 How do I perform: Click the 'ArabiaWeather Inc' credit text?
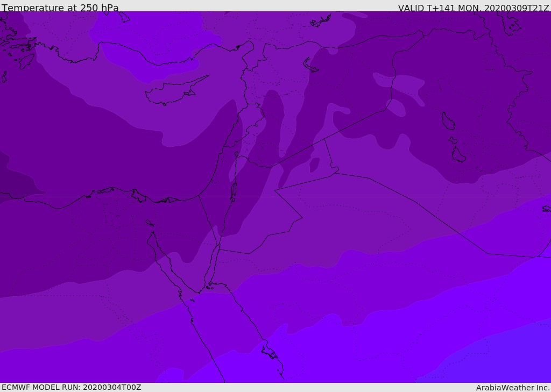pyautogui.click(x=512, y=388)
